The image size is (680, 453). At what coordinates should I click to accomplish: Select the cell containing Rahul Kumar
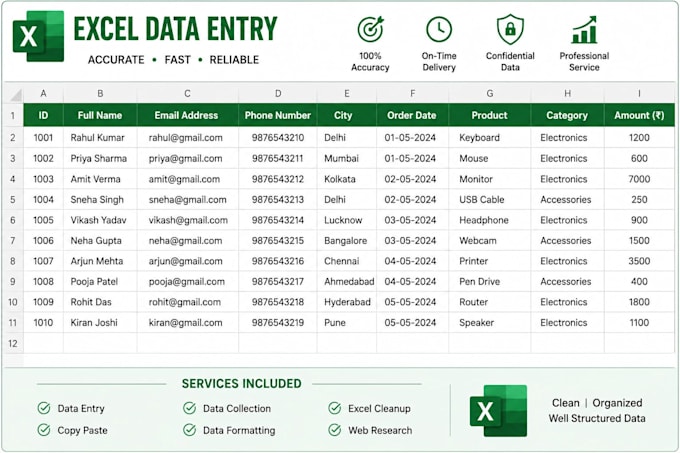click(x=100, y=138)
